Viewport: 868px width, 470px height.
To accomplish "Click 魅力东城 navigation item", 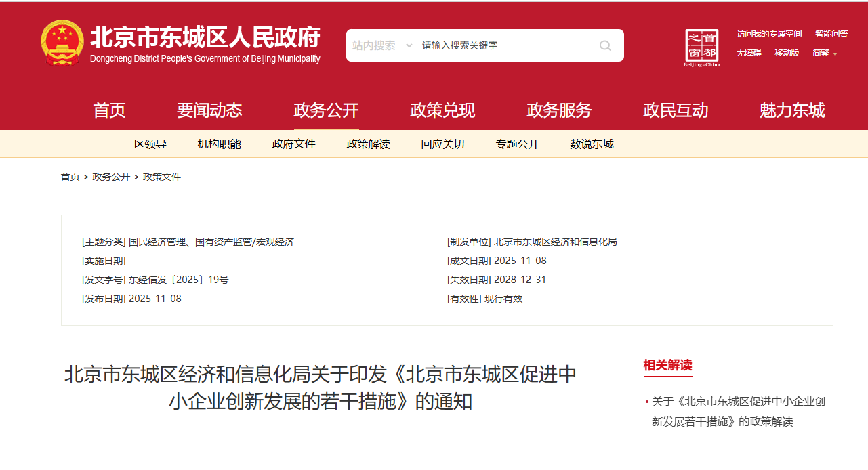I will pos(792,110).
